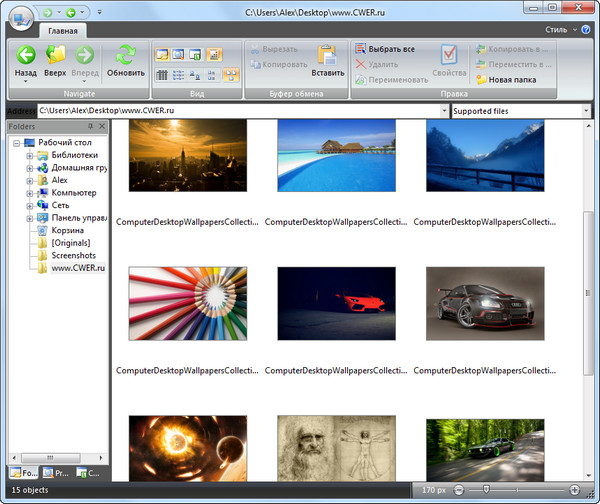
Task: Expand the Компьютер tree node
Action: point(30,192)
